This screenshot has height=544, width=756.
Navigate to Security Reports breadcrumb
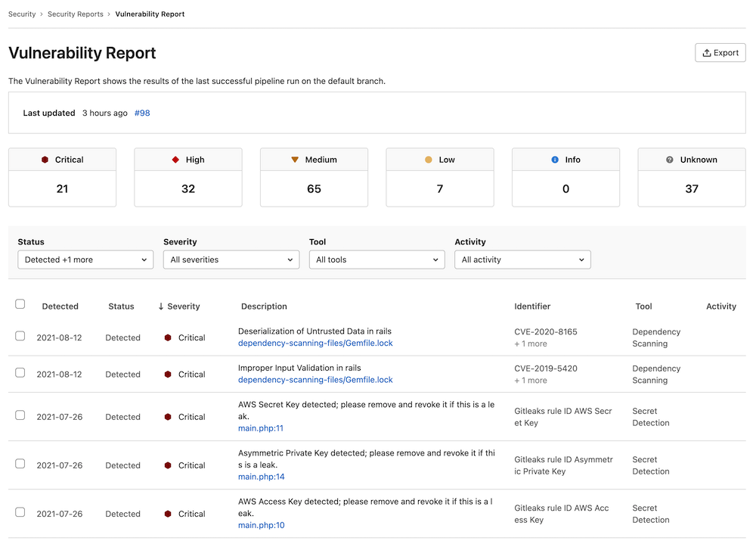74,14
